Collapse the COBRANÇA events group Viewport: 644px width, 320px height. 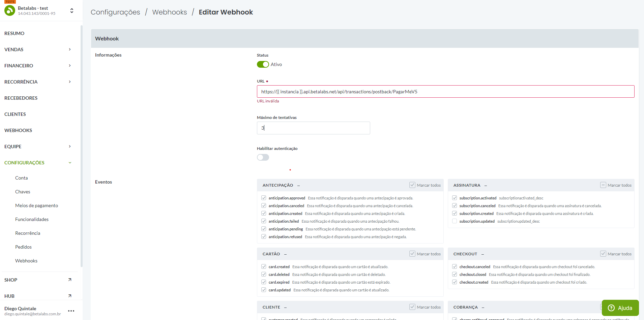point(483,307)
